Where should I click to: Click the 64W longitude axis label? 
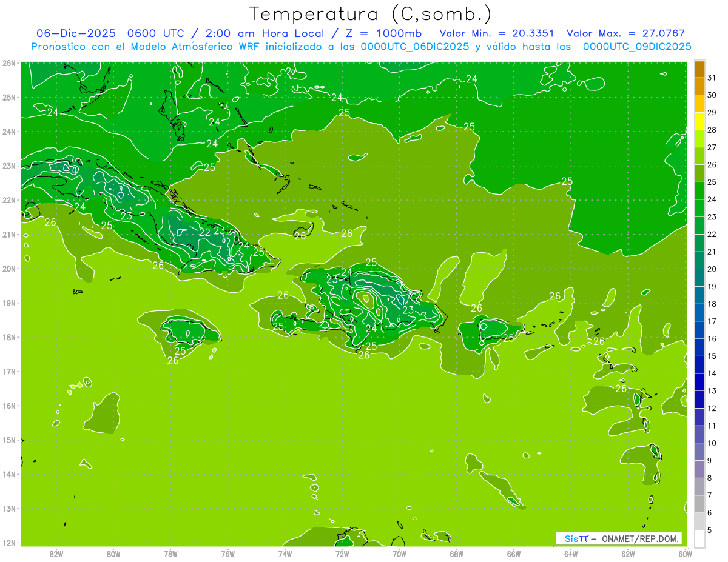pyautogui.click(x=571, y=554)
